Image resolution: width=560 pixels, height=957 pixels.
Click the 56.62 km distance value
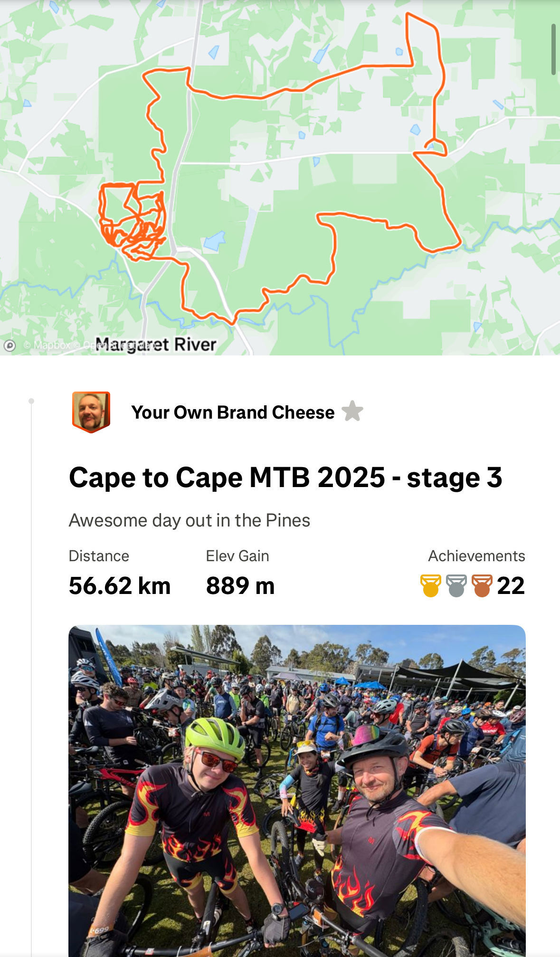click(x=120, y=585)
